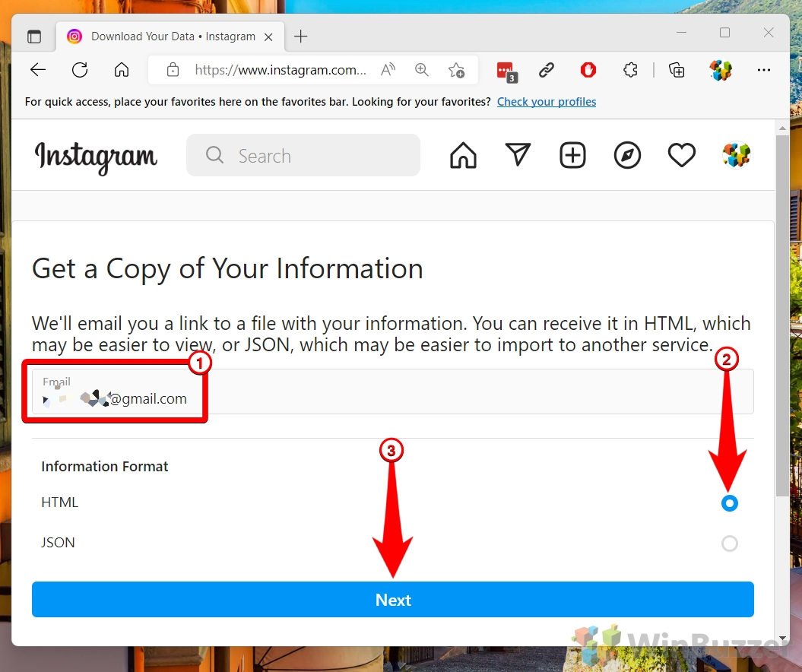Open the Extensions puzzle menu
The width and height of the screenshot is (802, 672).
[630, 69]
